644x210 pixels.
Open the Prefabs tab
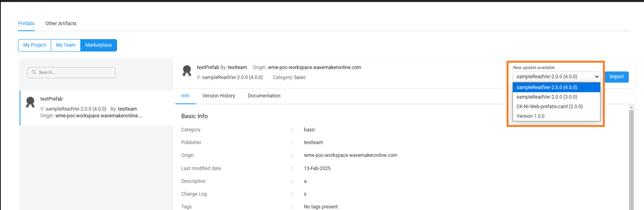point(26,24)
